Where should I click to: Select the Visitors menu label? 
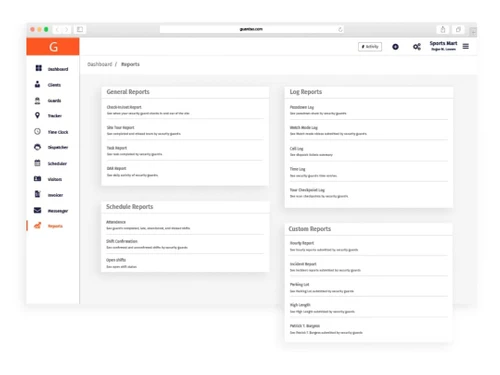coord(55,179)
